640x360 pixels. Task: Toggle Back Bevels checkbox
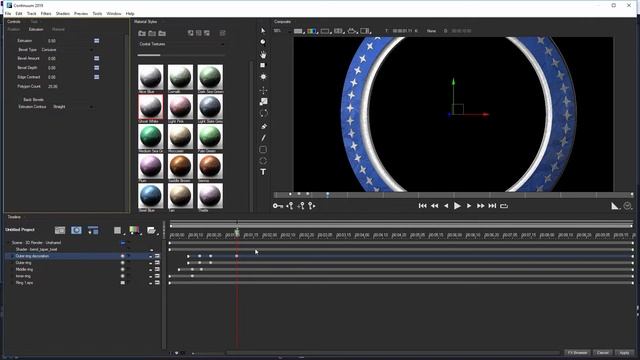click(19, 100)
